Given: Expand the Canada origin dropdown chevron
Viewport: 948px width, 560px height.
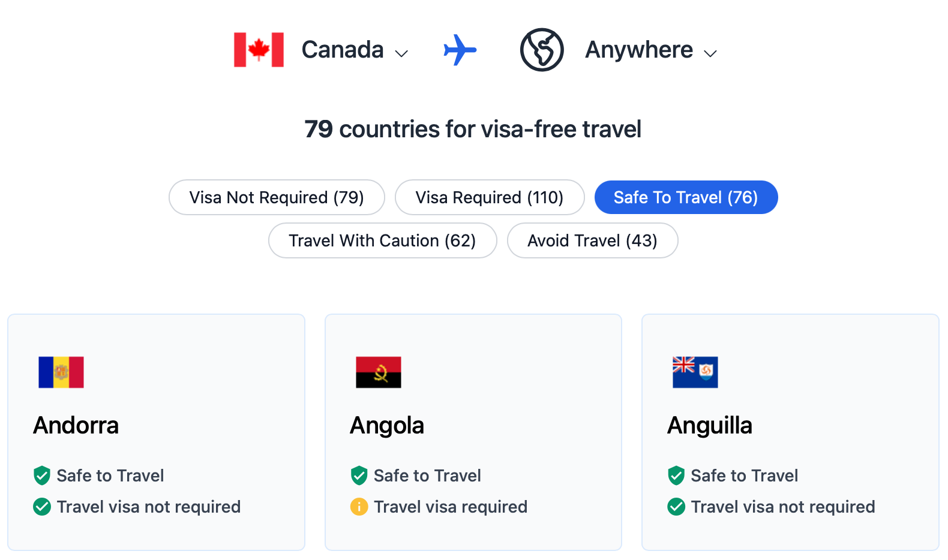Looking at the screenshot, I should click(x=401, y=53).
